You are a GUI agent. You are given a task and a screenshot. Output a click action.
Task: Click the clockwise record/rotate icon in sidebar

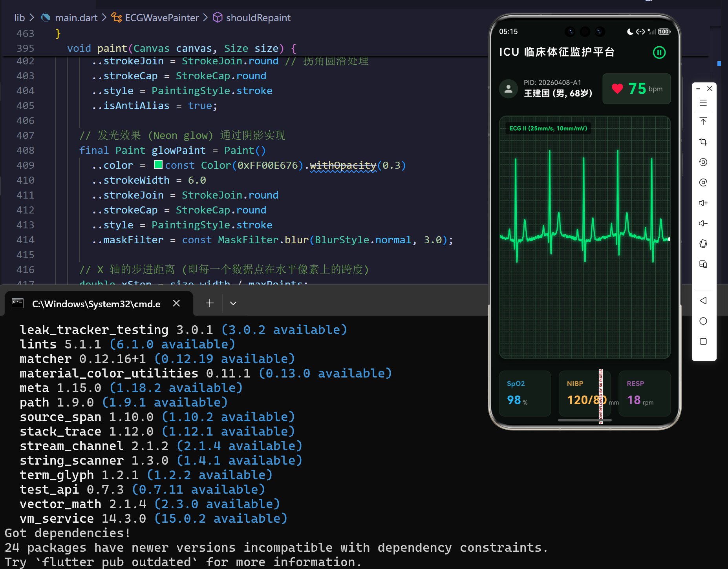coord(703,182)
